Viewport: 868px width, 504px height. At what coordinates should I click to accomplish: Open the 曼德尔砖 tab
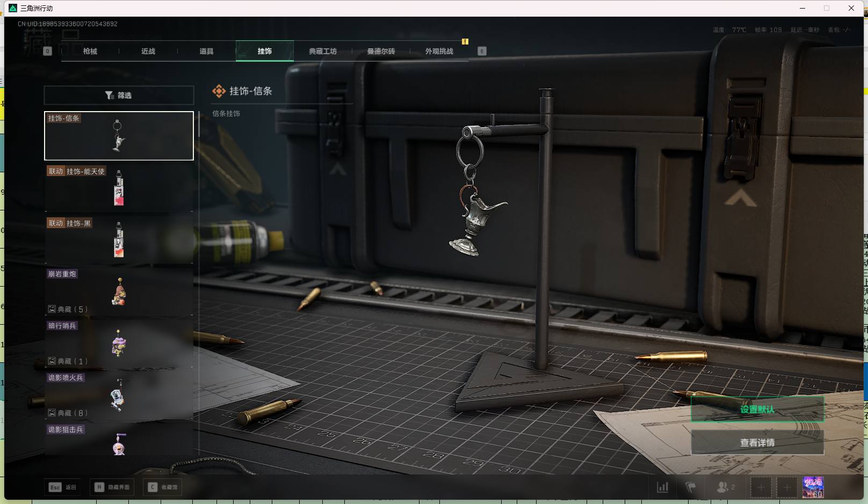point(381,51)
